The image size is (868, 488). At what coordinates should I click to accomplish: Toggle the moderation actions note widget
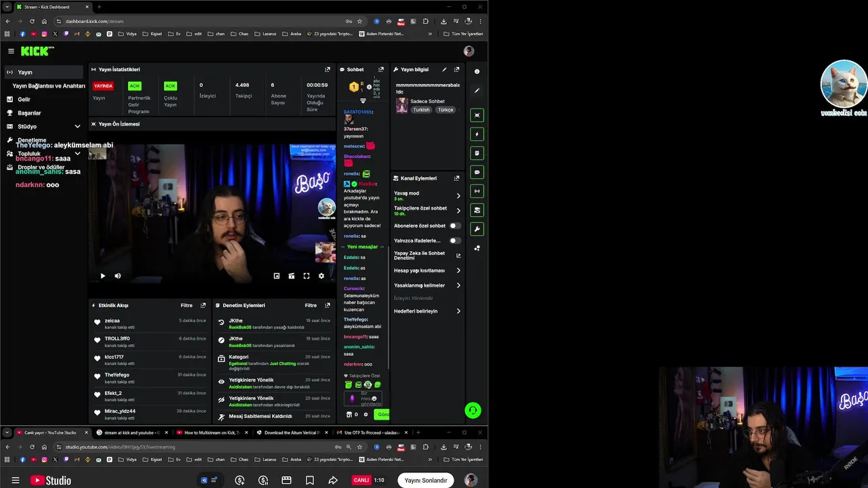coord(477,153)
